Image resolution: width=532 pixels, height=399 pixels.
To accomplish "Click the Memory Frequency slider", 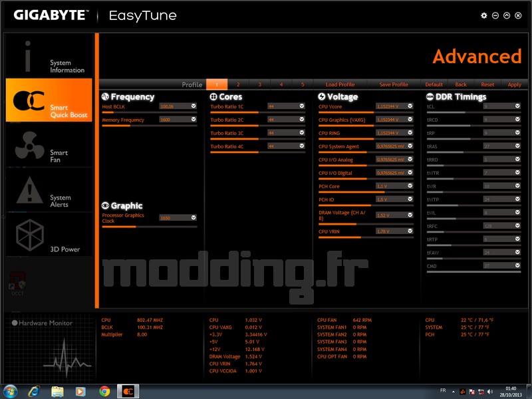I will tap(149, 126).
